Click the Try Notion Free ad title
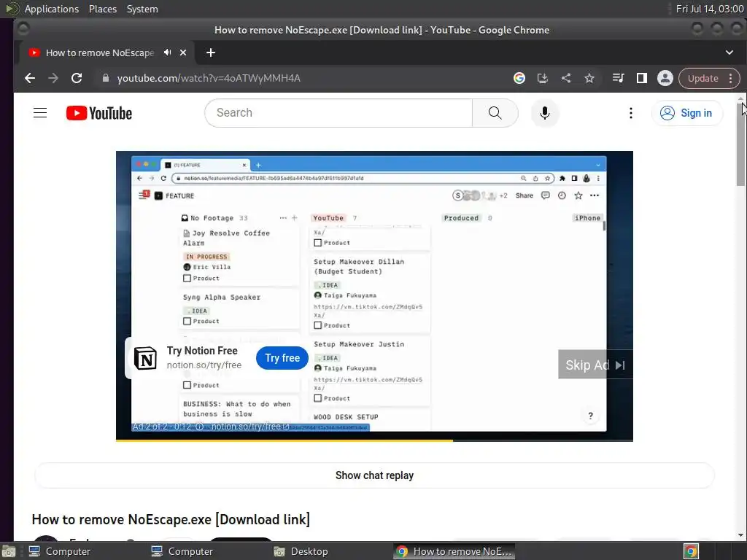The height and width of the screenshot is (560, 747). coord(202,351)
